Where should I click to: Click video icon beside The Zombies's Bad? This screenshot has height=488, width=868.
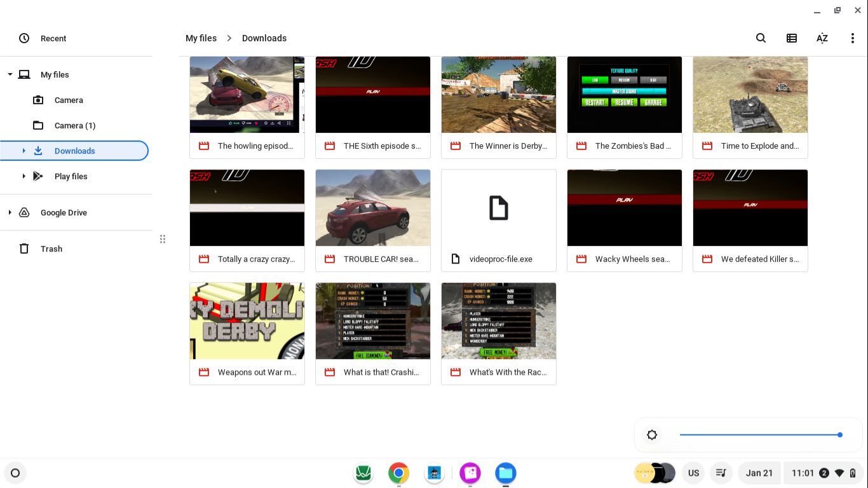pyautogui.click(x=581, y=146)
